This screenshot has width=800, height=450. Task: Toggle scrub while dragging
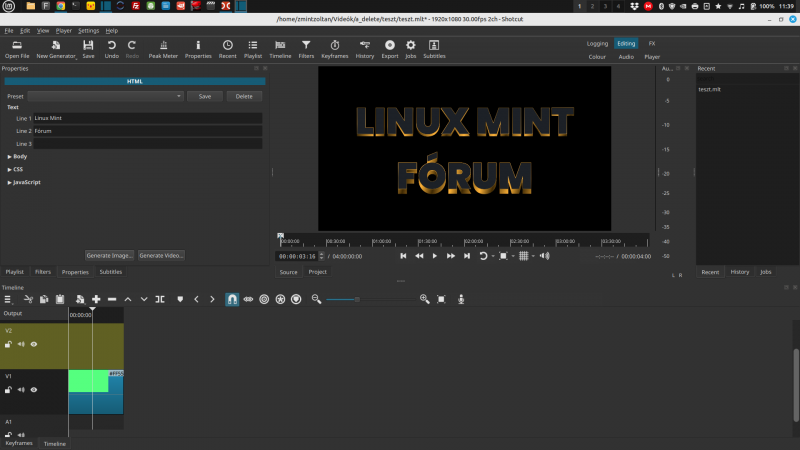tap(248, 299)
